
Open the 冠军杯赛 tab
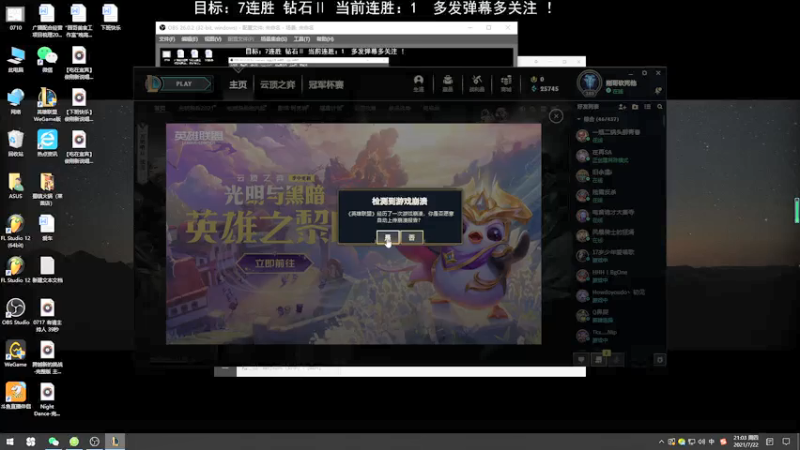pyautogui.click(x=326, y=85)
